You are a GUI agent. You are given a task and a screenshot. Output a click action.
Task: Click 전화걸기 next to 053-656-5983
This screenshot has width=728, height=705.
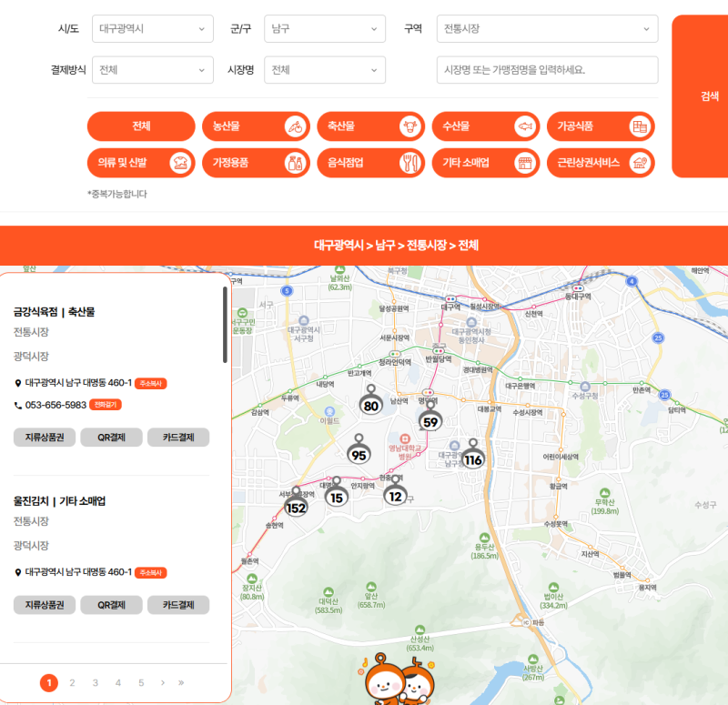pyautogui.click(x=106, y=405)
